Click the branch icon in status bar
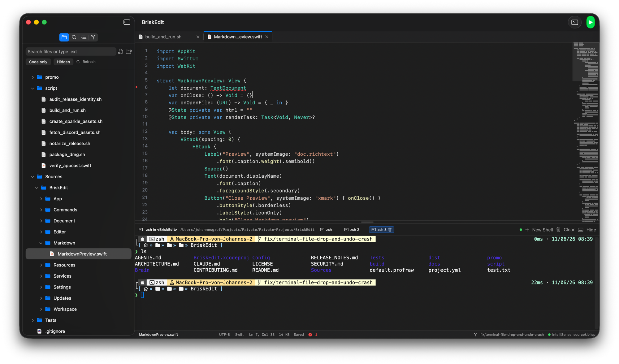 coord(475,335)
